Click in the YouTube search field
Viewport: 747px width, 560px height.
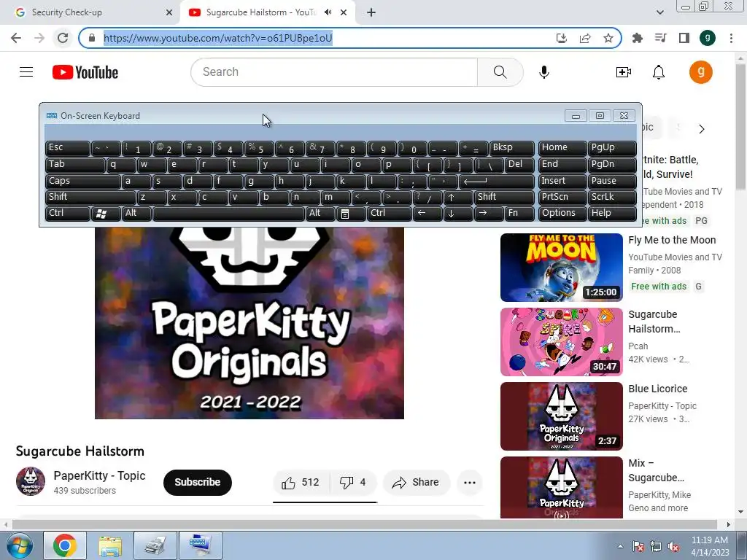334,72
